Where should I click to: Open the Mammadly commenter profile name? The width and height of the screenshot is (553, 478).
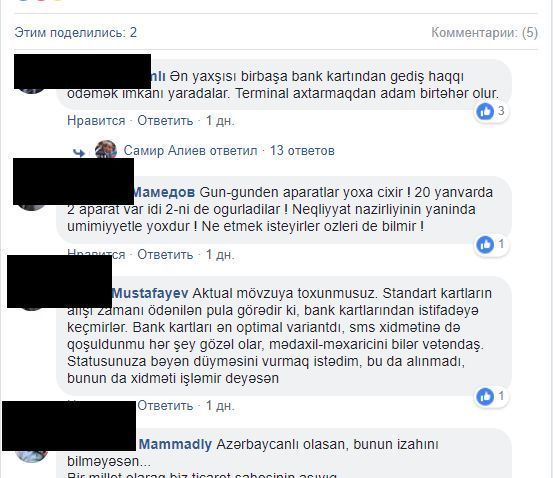pos(175,444)
